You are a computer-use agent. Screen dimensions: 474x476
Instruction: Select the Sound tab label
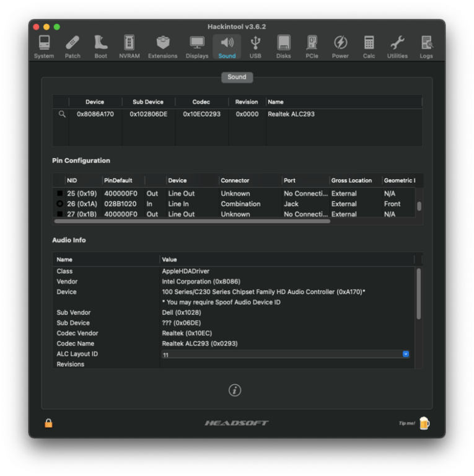click(x=237, y=77)
